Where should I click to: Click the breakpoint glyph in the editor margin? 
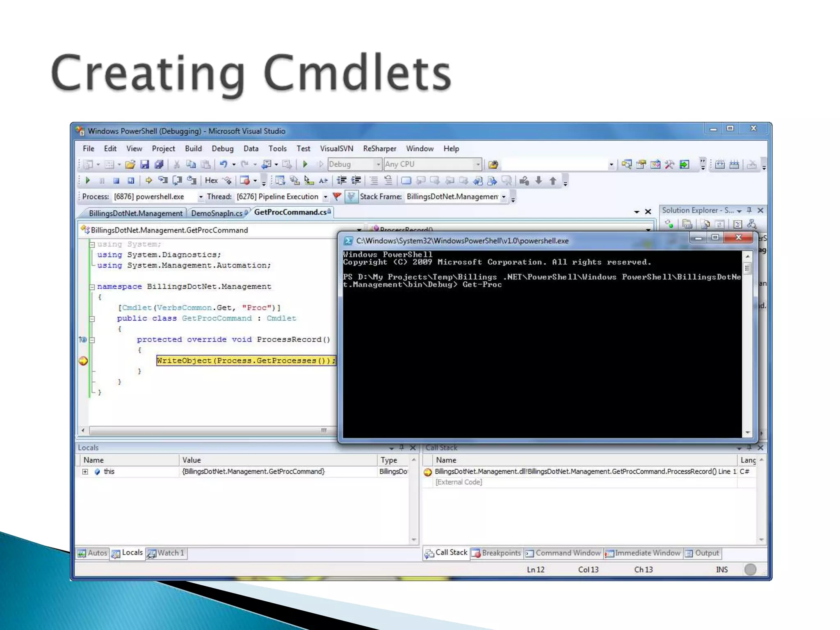(x=83, y=361)
